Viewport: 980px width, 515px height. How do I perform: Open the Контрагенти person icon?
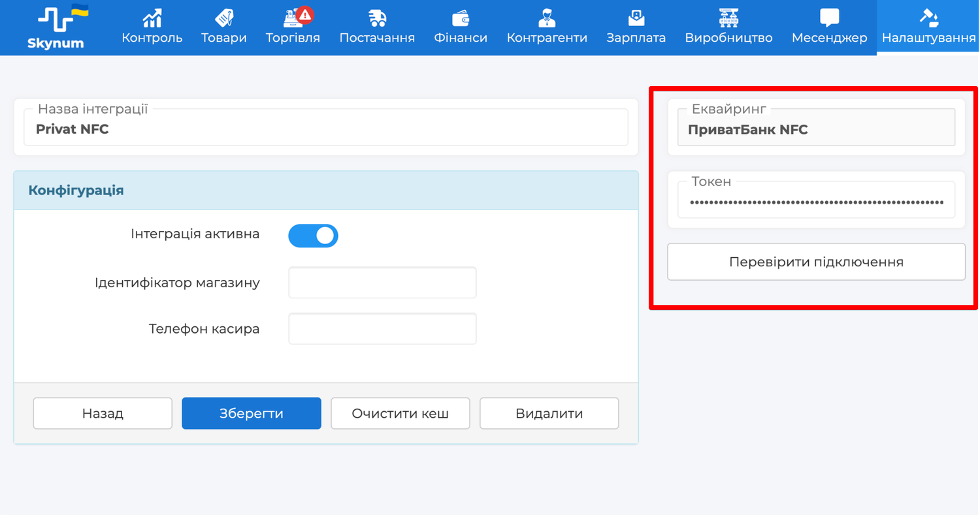tap(547, 18)
